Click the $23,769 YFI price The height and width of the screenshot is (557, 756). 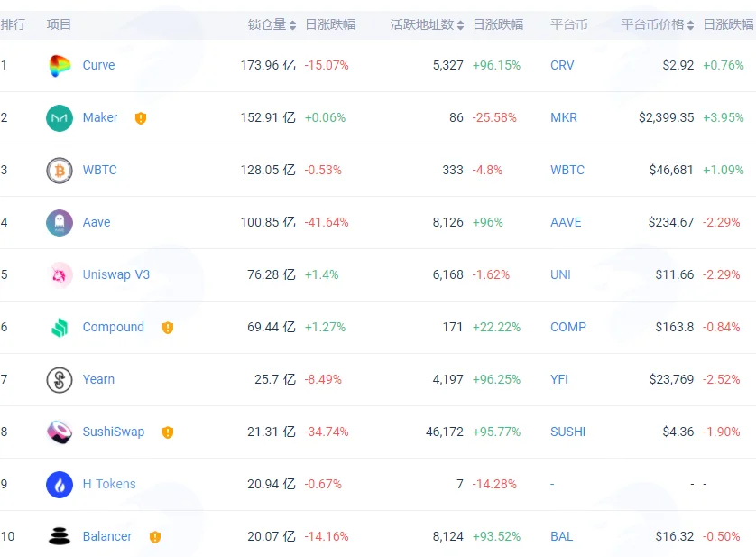(x=671, y=379)
